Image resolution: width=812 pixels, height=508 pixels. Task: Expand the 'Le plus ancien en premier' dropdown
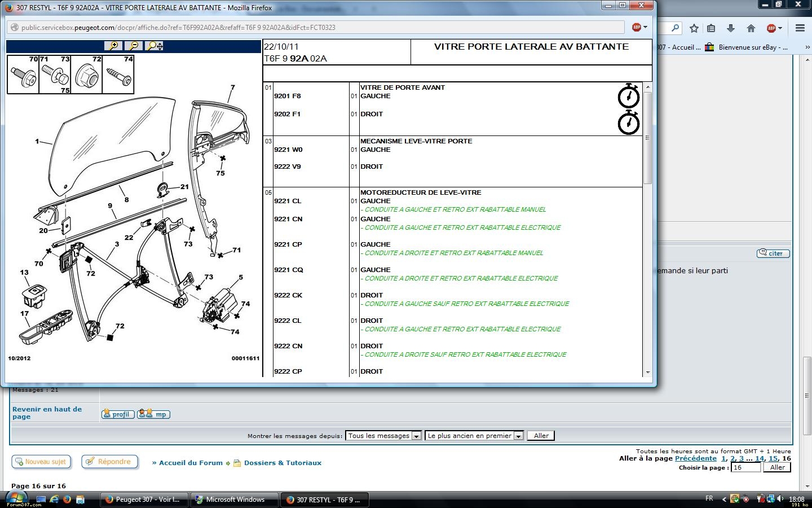point(474,436)
